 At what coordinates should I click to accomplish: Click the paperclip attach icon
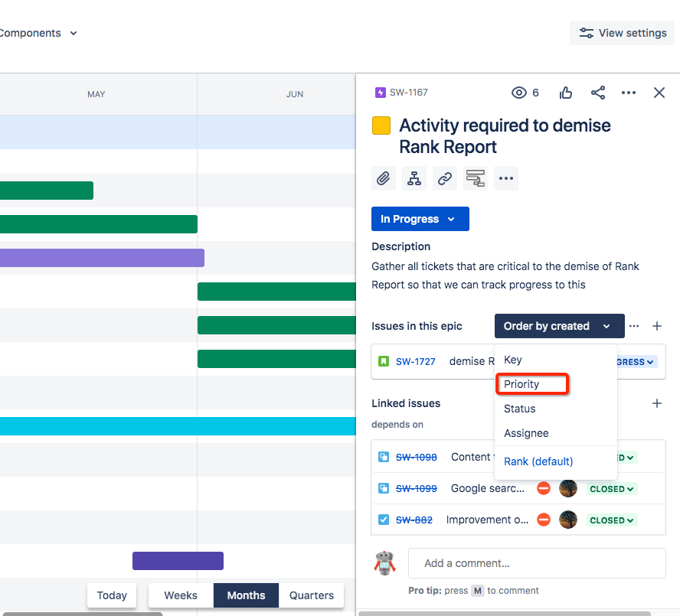point(384,178)
